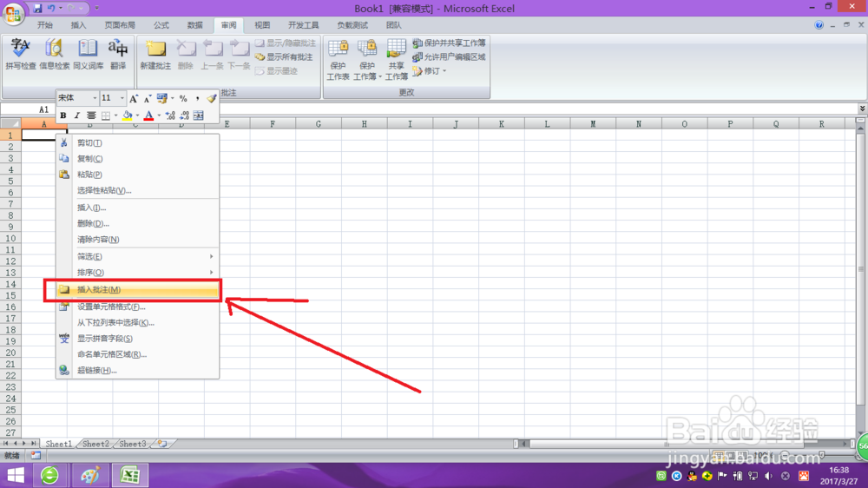Open the Sheet2 worksheet tab

(95, 444)
